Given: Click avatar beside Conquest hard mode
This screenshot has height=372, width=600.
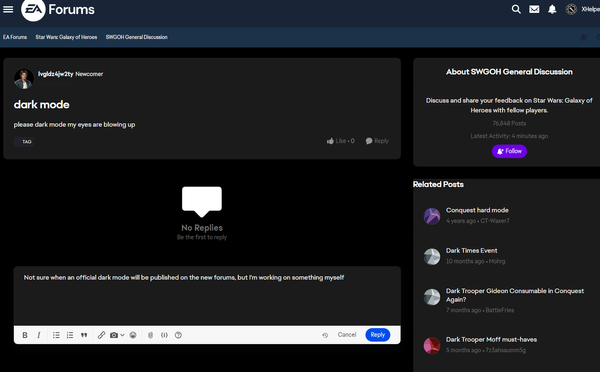Looking at the screenshot, I should pyautogui.click(x=432, y=216).
